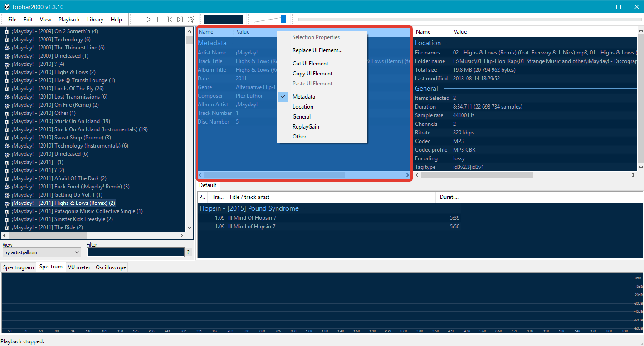
Task: Click the Default playlist tab
Action: click(208, 185)
